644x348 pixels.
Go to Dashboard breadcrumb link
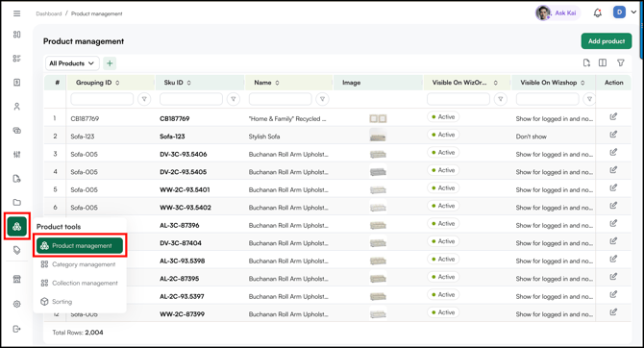[48, 13]
